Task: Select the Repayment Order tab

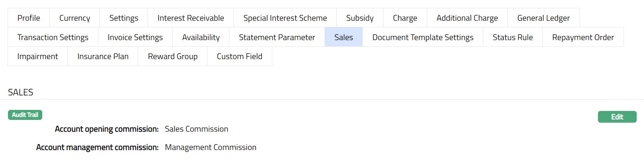Action: pyautogui.click(x=583, y=37)
